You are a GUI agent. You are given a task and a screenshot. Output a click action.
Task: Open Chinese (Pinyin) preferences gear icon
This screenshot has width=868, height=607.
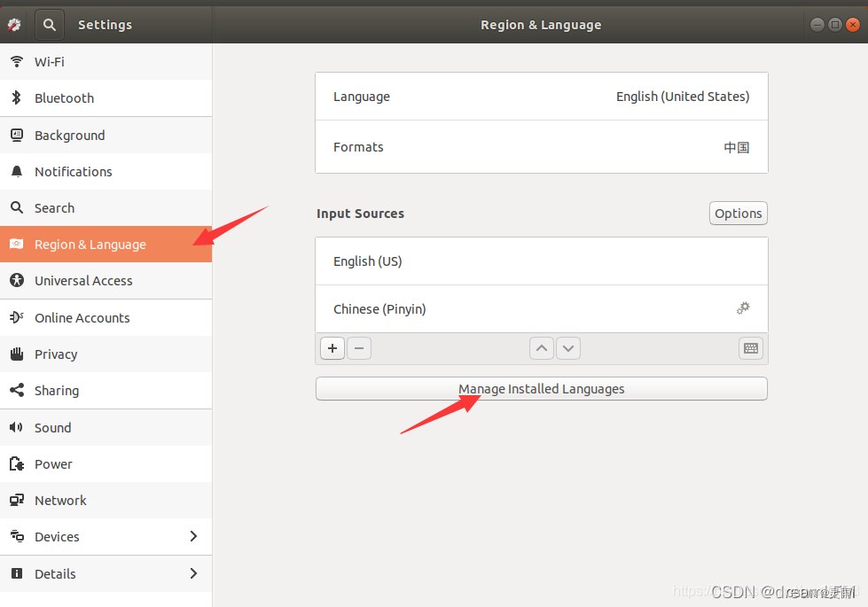743,308
